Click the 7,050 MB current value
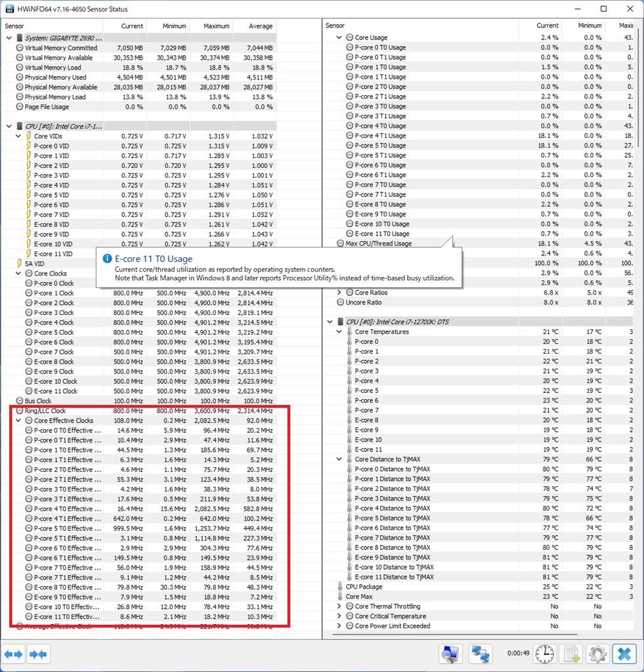 point(130,47)
